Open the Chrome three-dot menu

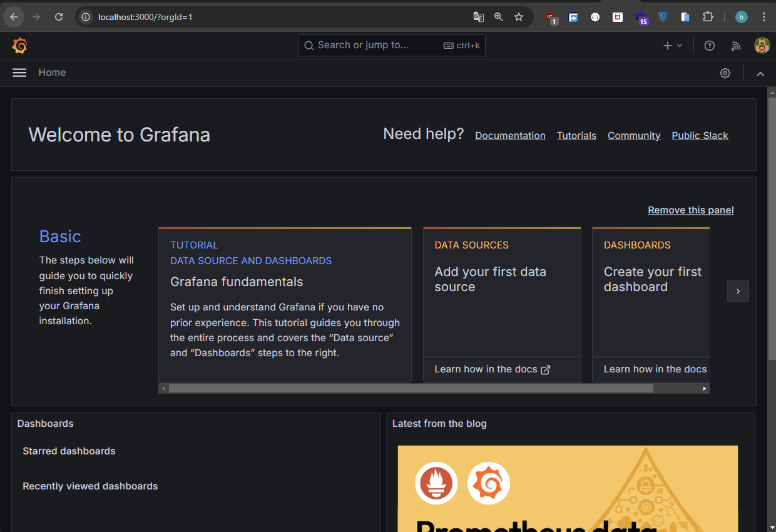tap(763, 17)
